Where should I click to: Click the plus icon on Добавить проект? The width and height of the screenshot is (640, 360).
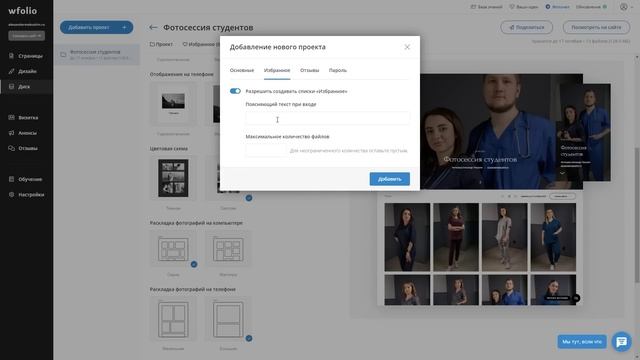[124, 27]
